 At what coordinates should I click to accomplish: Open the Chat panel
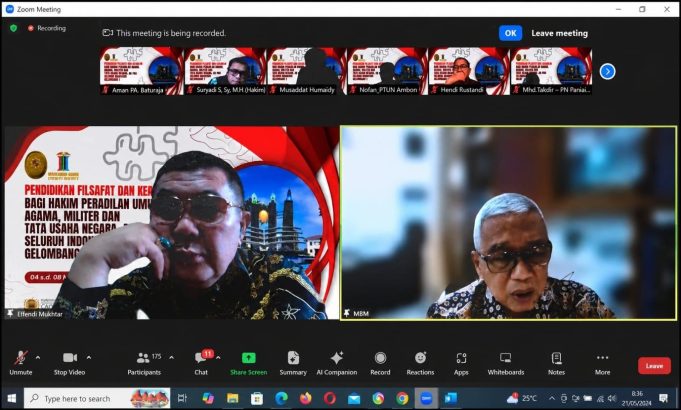[201, 363]
